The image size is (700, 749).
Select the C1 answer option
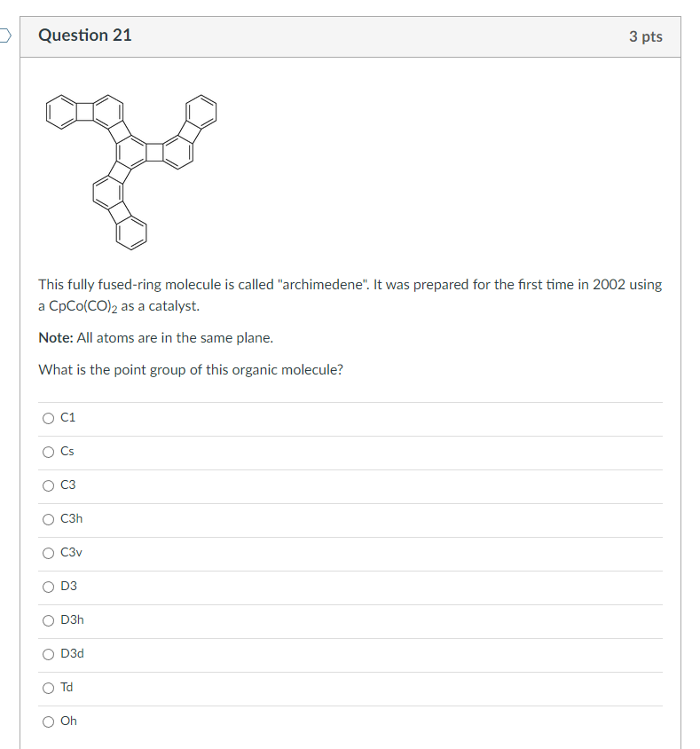[x=49, y=418]
